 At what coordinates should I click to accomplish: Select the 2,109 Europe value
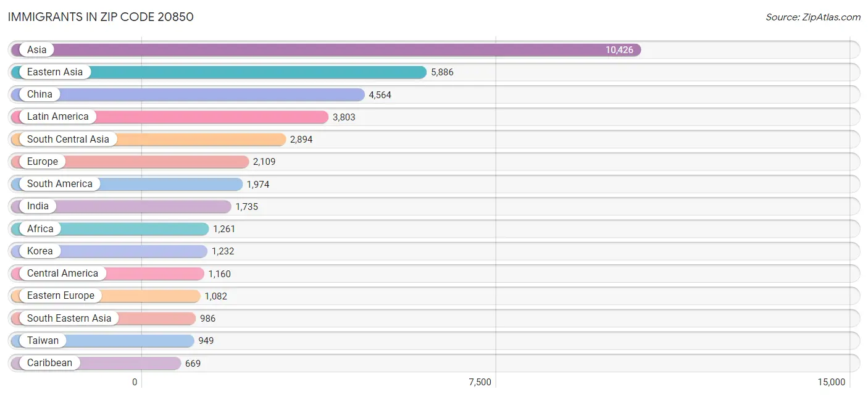264,162
